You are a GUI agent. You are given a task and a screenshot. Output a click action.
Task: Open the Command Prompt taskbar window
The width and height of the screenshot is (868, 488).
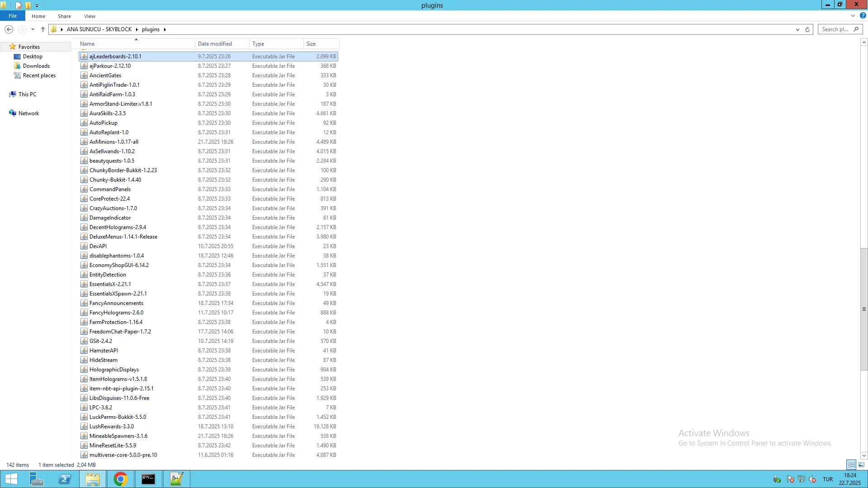pos(148,479)
